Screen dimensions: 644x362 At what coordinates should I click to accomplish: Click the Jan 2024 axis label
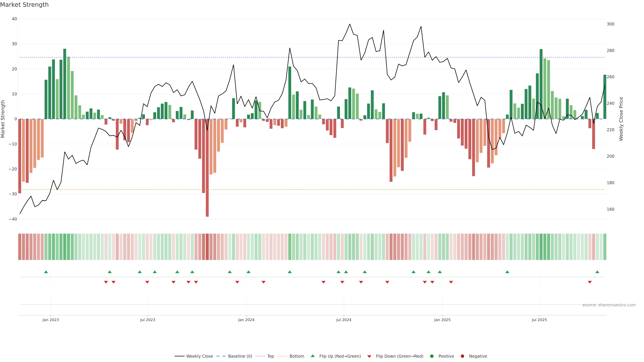[246, 320]
